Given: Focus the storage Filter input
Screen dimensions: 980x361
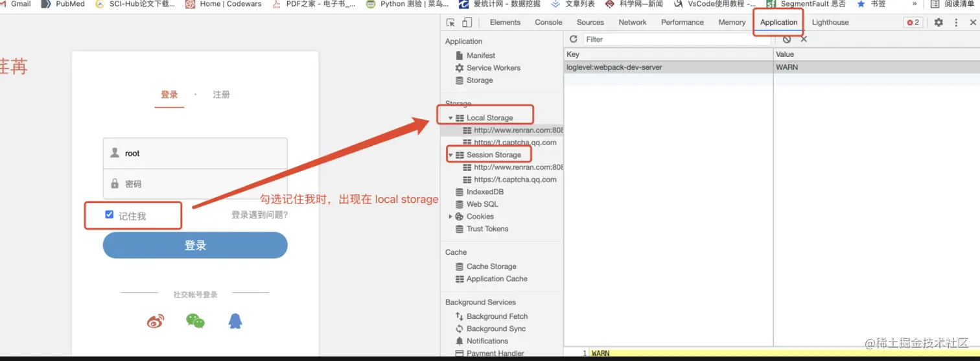Looking at the screenshot, I should tap(677, 40).
